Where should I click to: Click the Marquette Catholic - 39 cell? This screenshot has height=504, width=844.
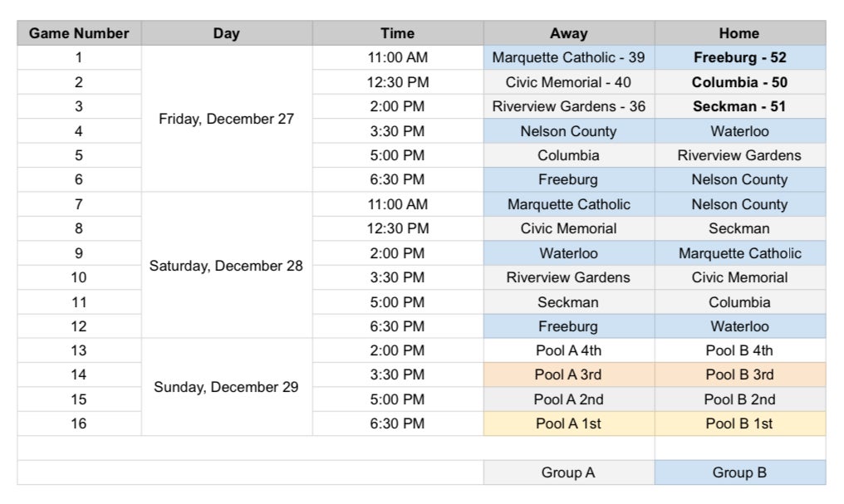pos(568,58)
